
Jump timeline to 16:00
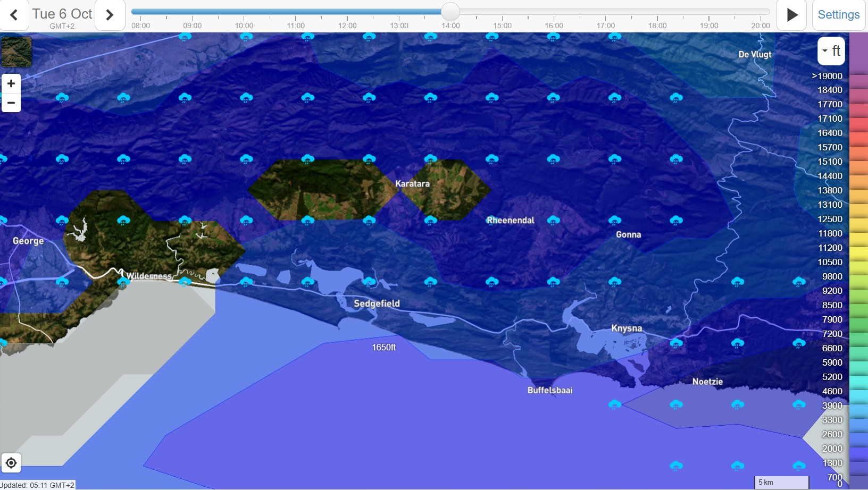pos(554,25)
